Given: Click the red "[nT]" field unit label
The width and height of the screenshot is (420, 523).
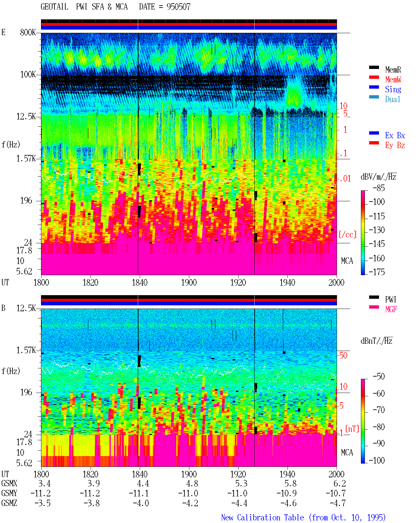Looking at the screenshot, I should [x=352, y=429].
